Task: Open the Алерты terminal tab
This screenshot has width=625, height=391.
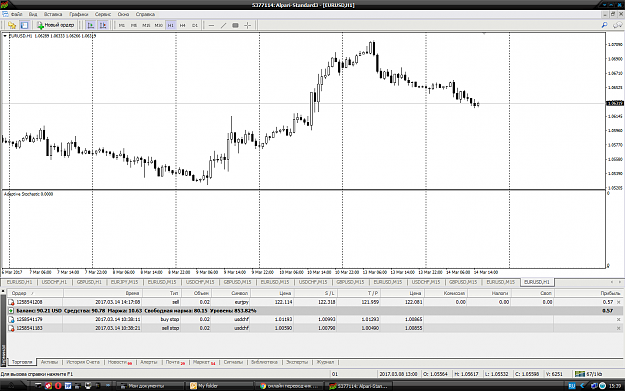Action: point(149,362)
